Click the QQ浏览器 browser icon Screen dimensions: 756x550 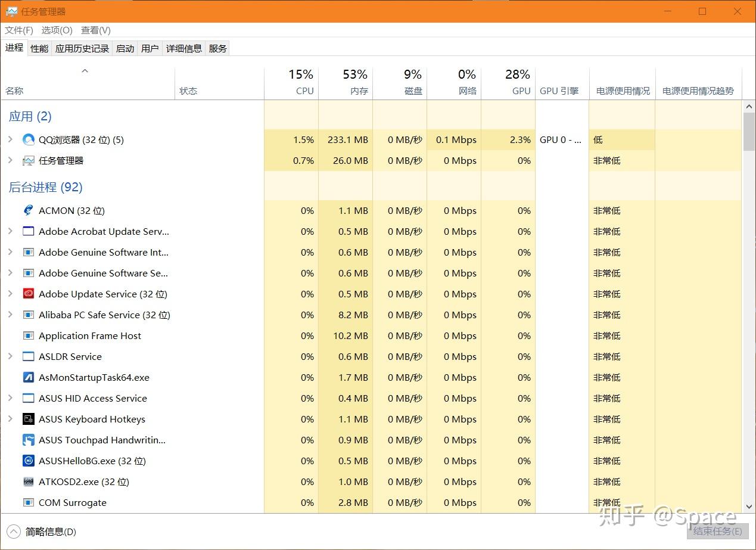27,139
